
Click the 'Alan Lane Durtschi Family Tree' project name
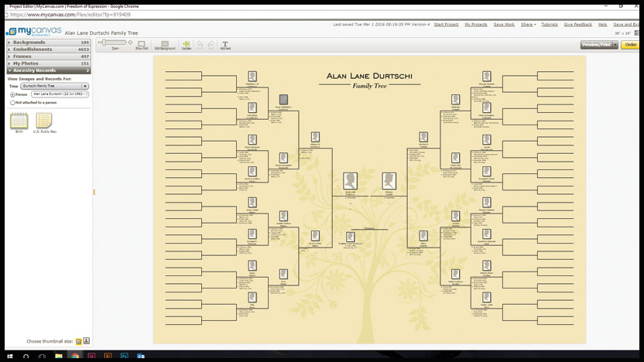[x=101, y=32]
